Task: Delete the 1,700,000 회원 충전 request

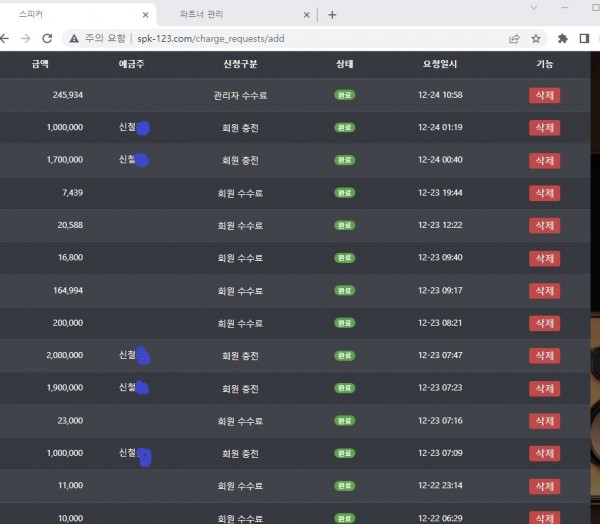Action: tap(544, 160)
